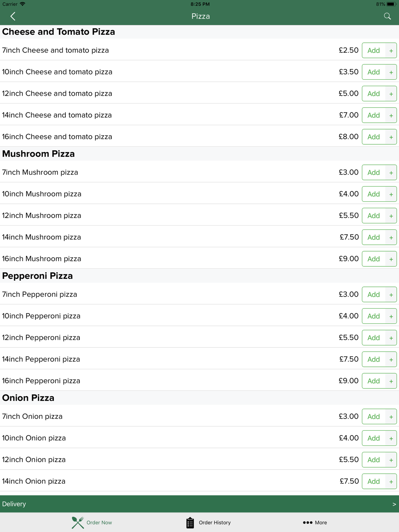
Task: Add 7inch Onion pizza to order
Action: tap(374, 417)
